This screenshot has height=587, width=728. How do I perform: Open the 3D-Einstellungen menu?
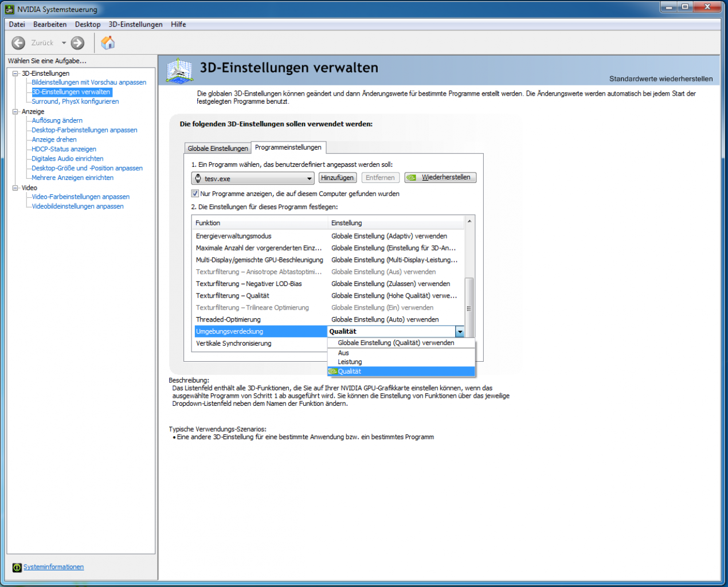[x=135, y=25]
